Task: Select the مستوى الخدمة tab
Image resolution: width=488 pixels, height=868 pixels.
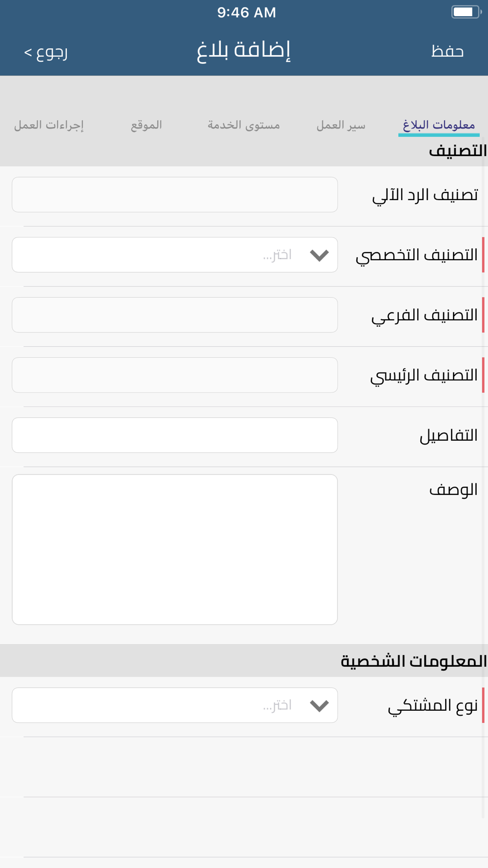Action: (x=244, y=125)
